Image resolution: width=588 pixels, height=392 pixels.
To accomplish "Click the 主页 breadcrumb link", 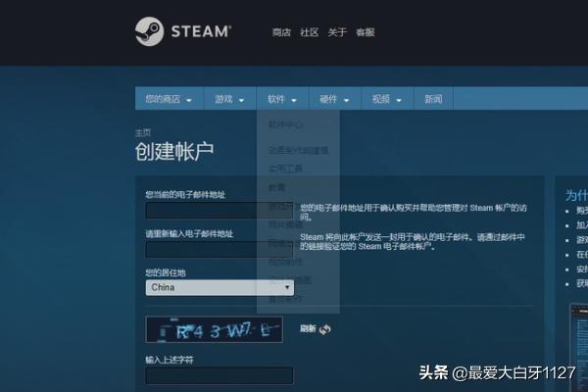I will [x=143, y=133].
